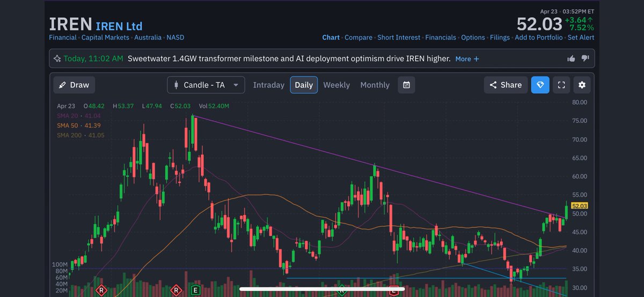Click the SMA 200 indicator label

pos(80,135)
